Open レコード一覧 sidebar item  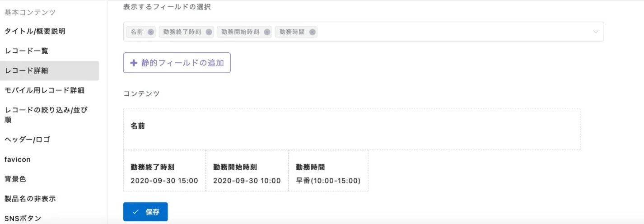point(26,51)
